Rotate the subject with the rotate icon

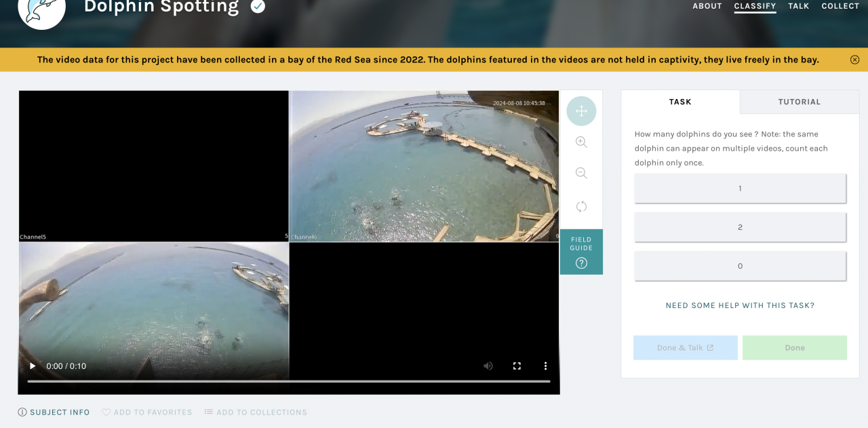pyautogui.click(x=581, y=206)
